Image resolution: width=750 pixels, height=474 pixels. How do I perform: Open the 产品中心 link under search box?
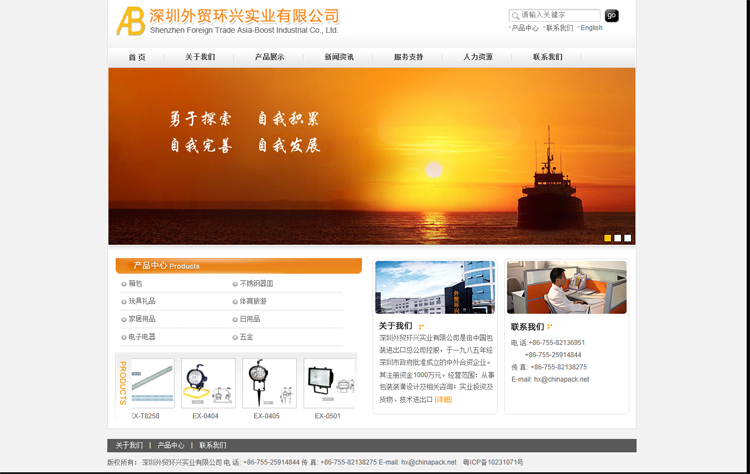click(x=525, y=28)
